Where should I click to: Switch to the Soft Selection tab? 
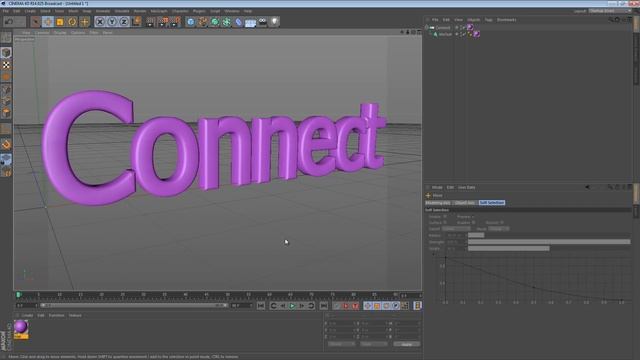(x=491, y=202)
